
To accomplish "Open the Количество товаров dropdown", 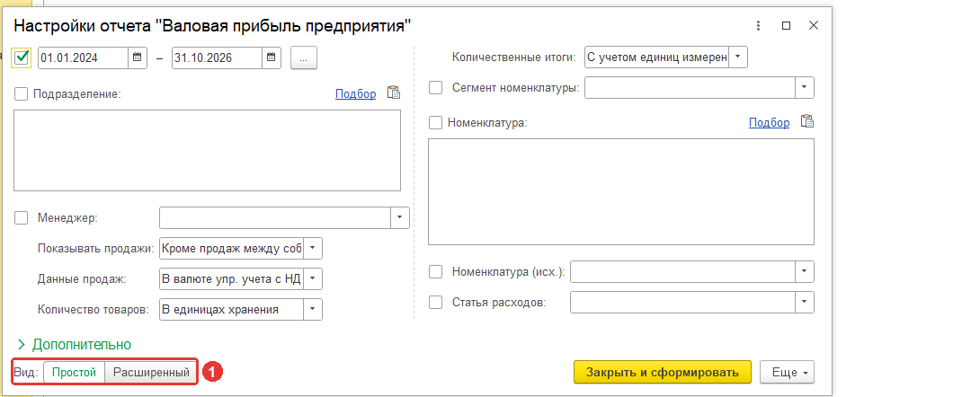I will (313, 309).
